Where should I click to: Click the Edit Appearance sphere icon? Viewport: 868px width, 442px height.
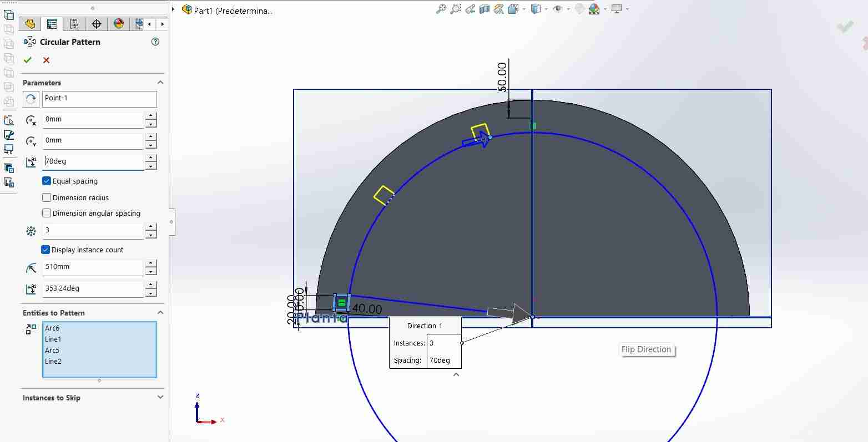[x=579, y=9]
